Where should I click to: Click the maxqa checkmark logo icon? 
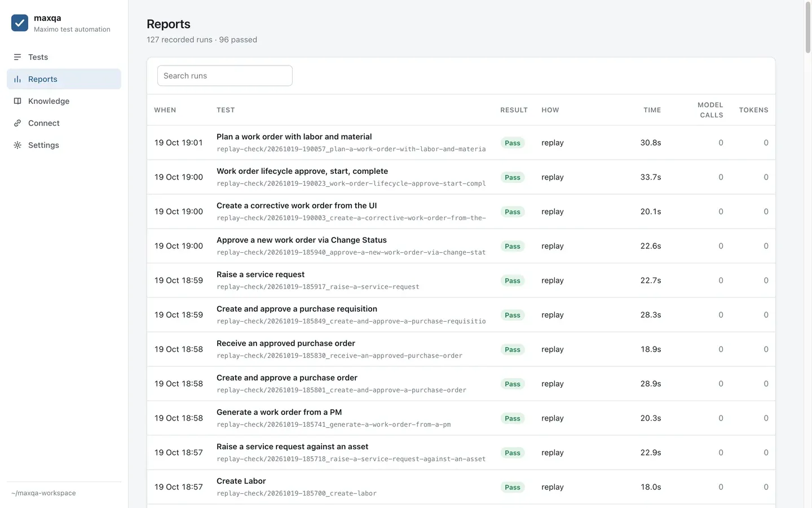(20, 23)
